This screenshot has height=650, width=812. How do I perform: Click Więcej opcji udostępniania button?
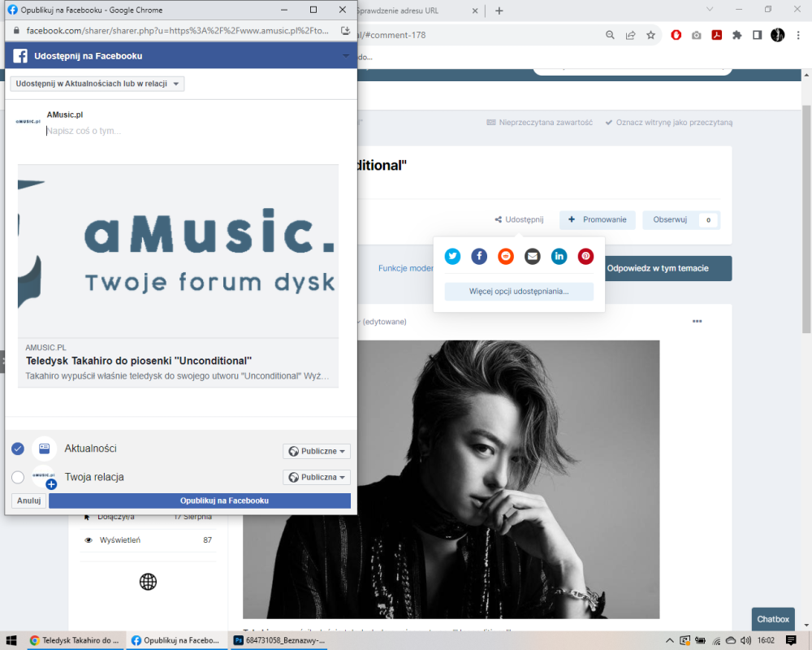click(x=519, y=291)
